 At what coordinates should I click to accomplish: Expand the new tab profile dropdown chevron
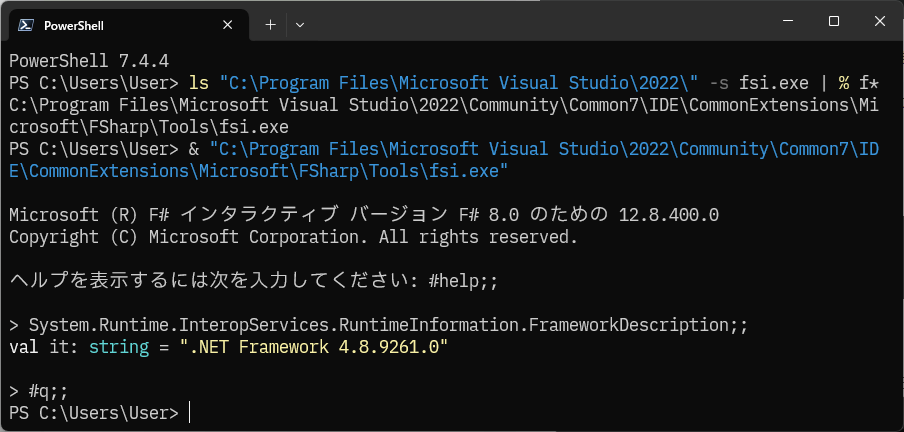point(299,25)
